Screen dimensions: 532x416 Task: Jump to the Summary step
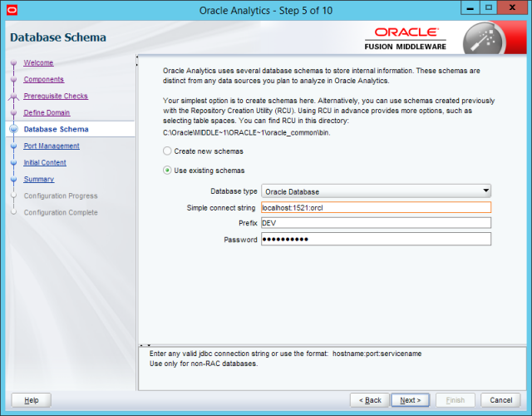39,180
